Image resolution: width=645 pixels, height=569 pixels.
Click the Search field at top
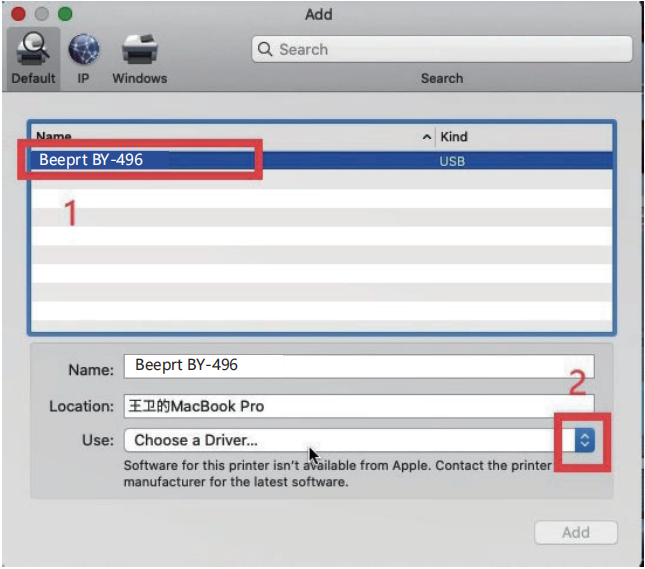click(x=442, y=49)
